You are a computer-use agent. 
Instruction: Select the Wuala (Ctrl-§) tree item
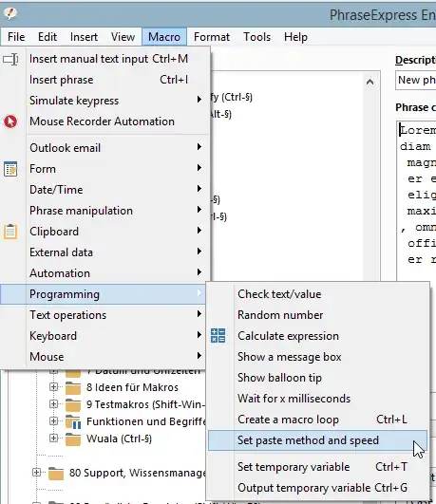[x=119, y=439]
